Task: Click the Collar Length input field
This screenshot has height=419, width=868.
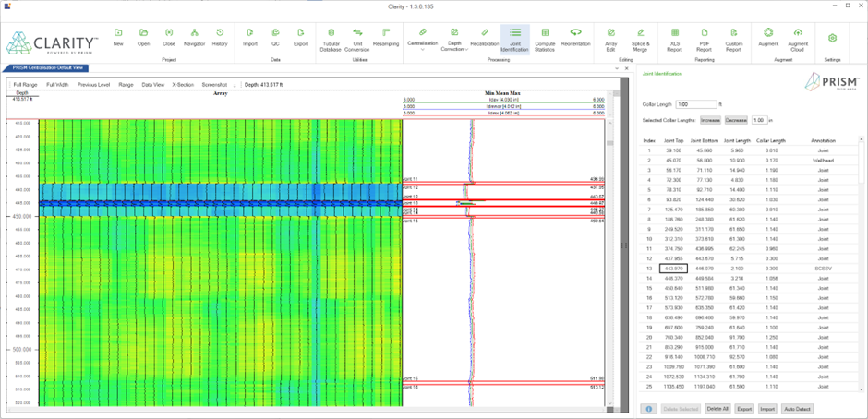Action: tap(696, 104)
